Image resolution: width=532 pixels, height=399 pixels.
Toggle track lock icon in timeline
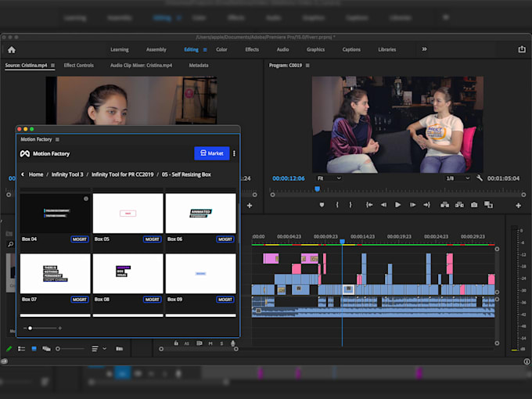[x=176, y=343]
